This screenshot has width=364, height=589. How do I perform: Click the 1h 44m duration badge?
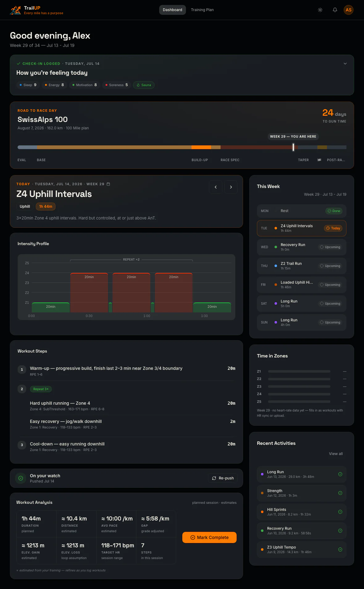(46, 207)
